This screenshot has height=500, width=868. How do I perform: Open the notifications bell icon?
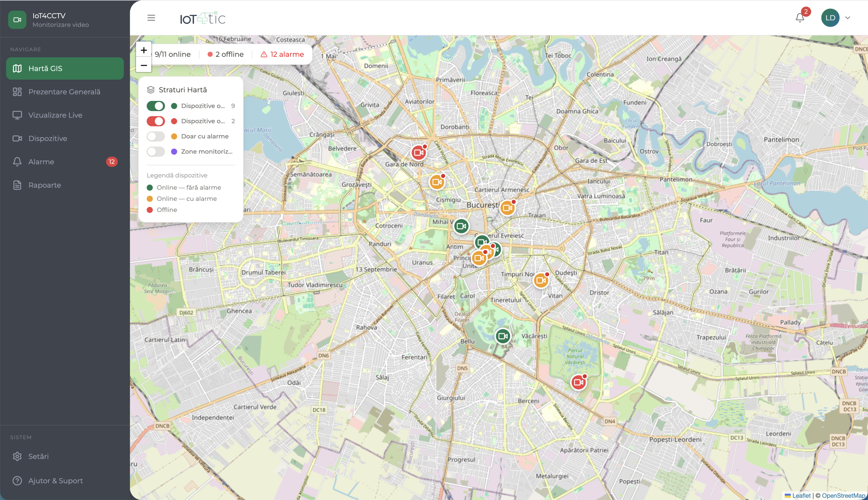[800, 18]
